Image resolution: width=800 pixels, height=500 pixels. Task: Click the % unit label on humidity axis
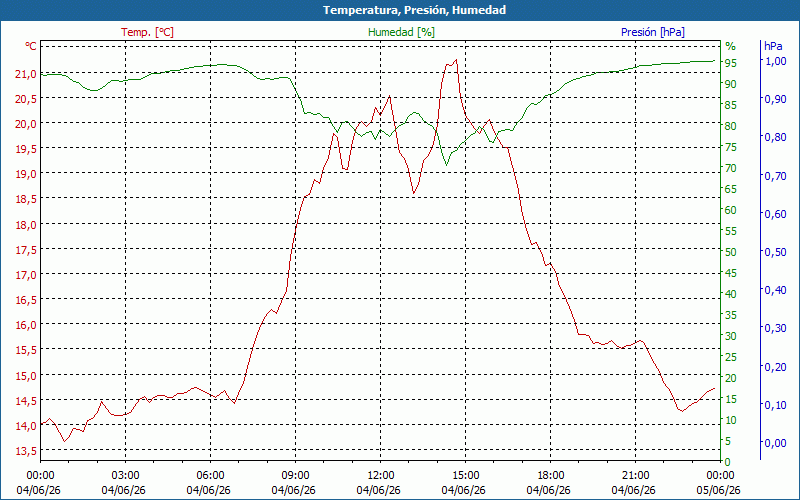(731, 46)
